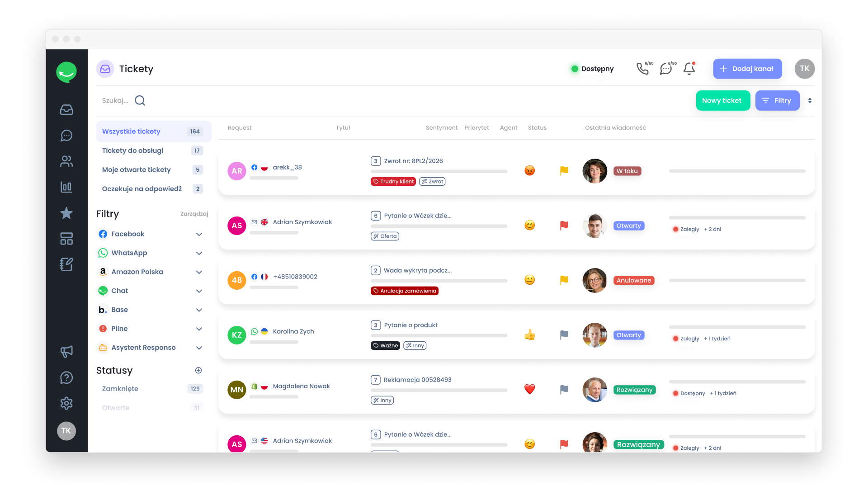Open the inbox icon in left sidebar
868x490 pixels.
coord(66,110)
